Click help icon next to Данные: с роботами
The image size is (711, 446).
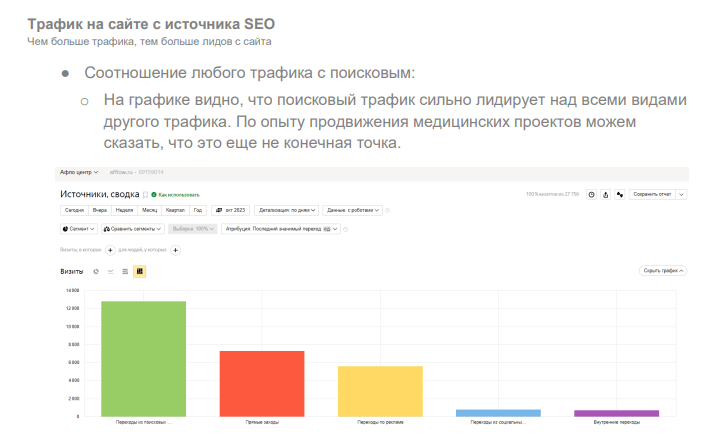387,210
